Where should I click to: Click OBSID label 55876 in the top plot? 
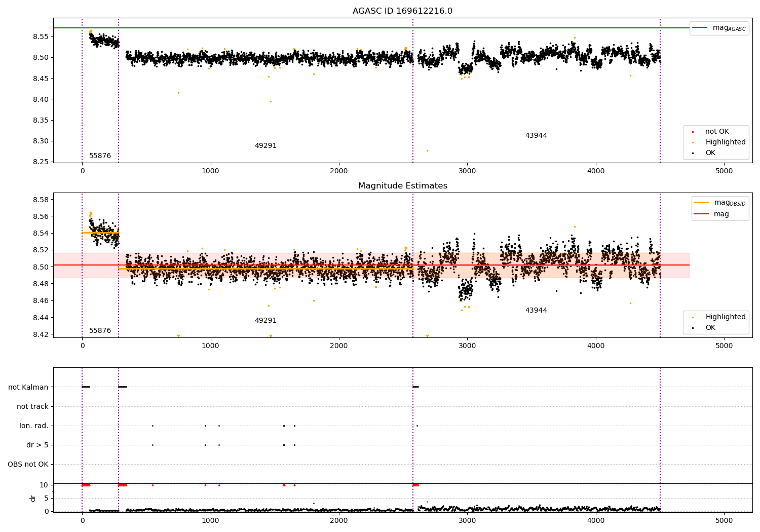100,156
